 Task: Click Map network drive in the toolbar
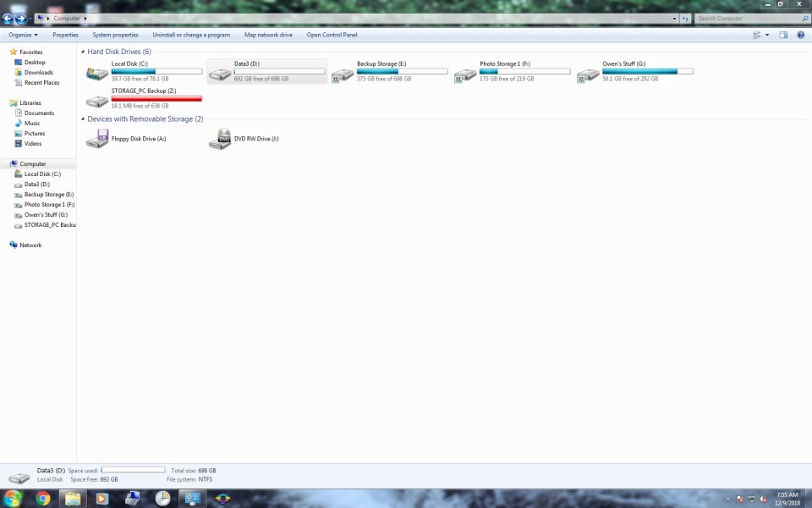(x=268, y=35)
